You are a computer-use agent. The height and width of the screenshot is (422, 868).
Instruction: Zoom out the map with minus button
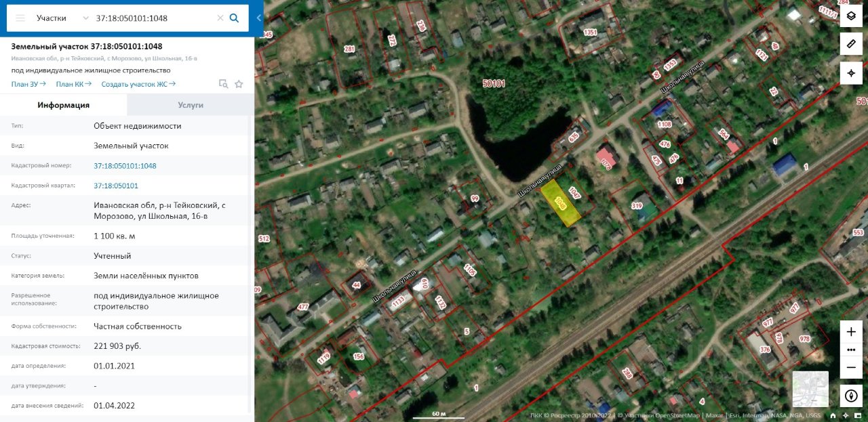coord(851,368)
